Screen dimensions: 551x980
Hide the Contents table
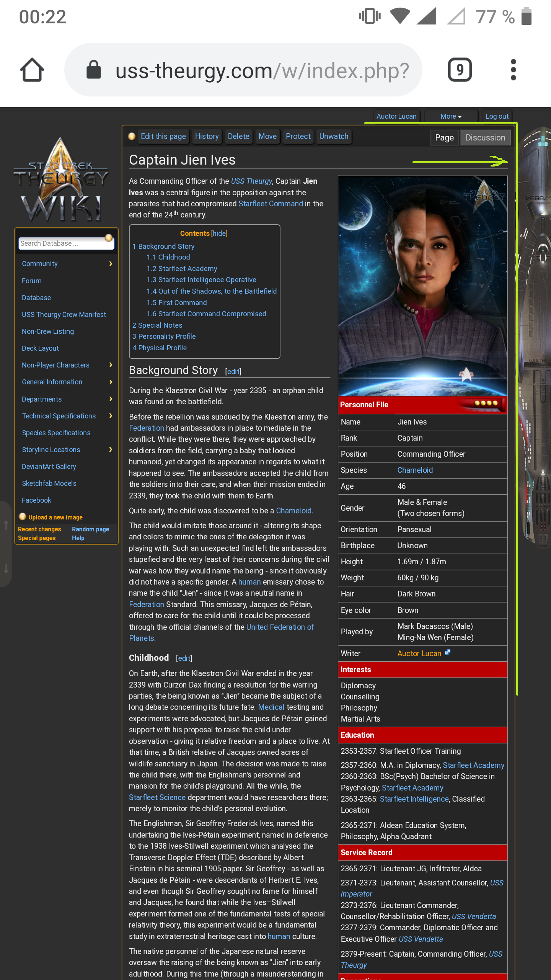pyautogui.click(x=219, y=233)
